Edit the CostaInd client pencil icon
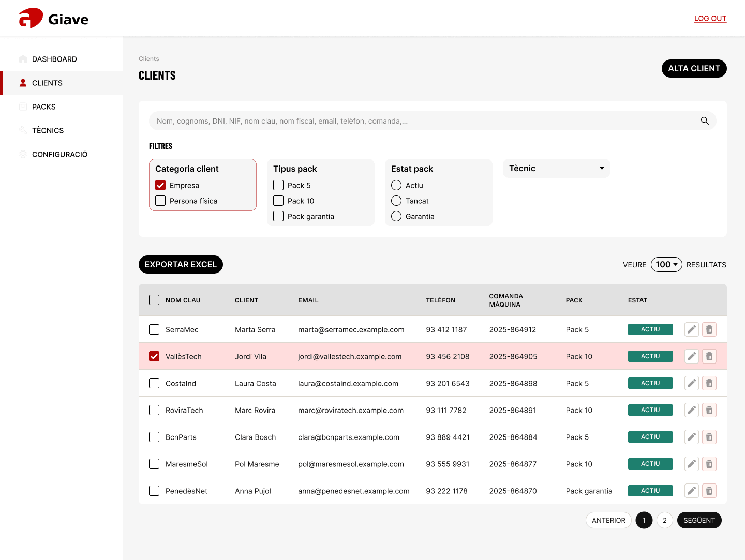The image size is (745, 560). [692, 383]
